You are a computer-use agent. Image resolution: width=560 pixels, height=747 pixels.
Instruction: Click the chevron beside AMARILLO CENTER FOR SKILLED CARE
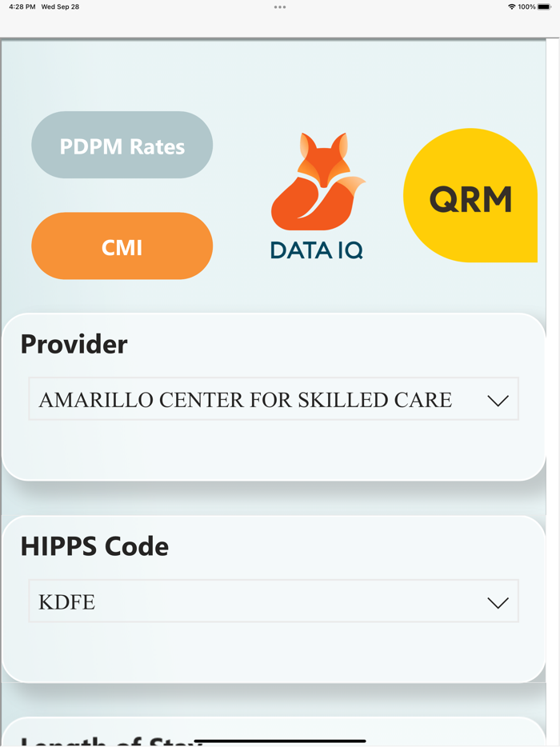[x=498, y=398]
